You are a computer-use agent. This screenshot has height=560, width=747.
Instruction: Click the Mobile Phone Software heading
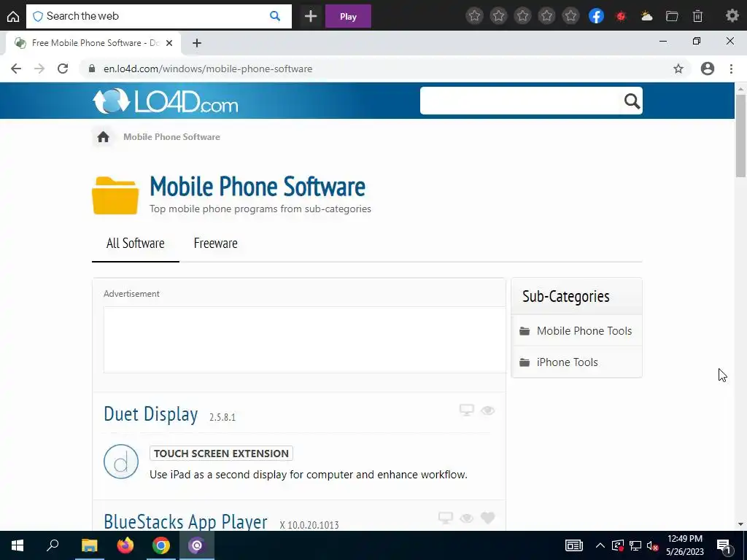[258, 186]
